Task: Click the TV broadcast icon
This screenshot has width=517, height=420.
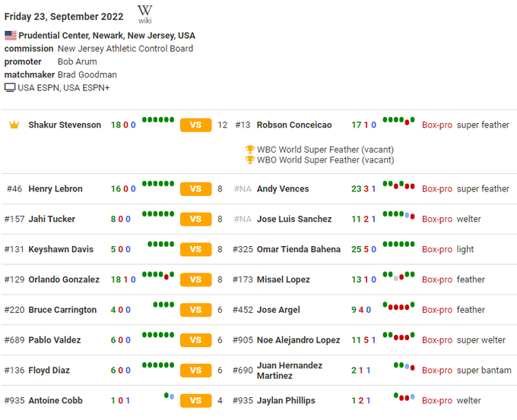Action: click(10, 87)
